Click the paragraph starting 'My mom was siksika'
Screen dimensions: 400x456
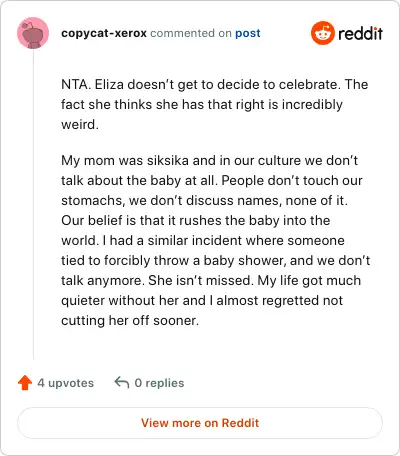[216, 240]
